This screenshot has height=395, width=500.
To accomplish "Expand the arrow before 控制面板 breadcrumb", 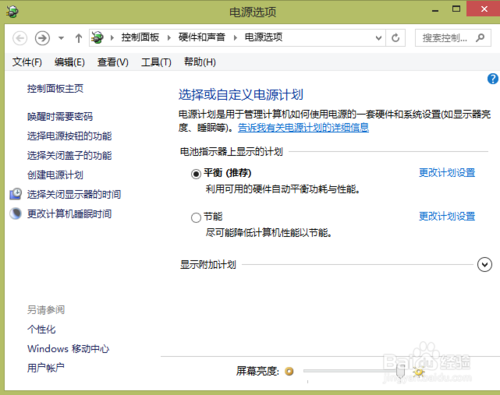I will pos(112,38).
